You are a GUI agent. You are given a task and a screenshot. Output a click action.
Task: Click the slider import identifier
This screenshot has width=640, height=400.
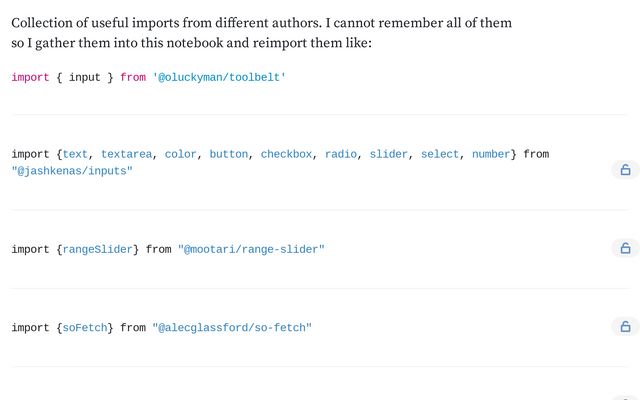click(389, 154)
